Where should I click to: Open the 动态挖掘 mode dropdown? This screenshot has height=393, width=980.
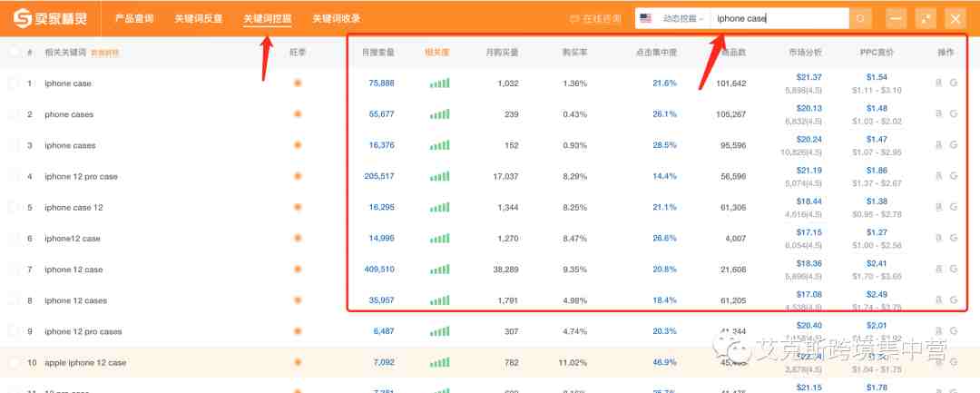681,19
